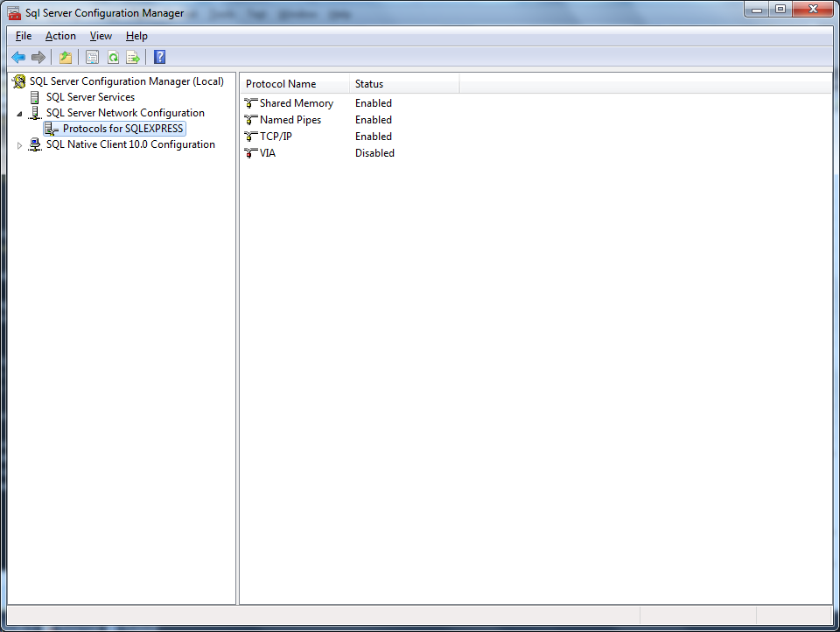Click the Enabled status of TCP/IP

pyautogui.click(x=374, y=137)
